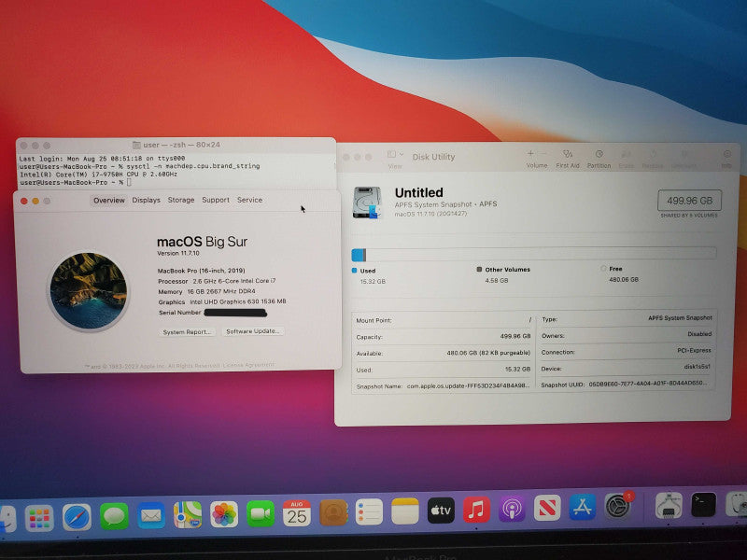Viewport: 747px width, 560px height.
Task: Click the Mount Point row in the details table
Action: coord(444,320)
